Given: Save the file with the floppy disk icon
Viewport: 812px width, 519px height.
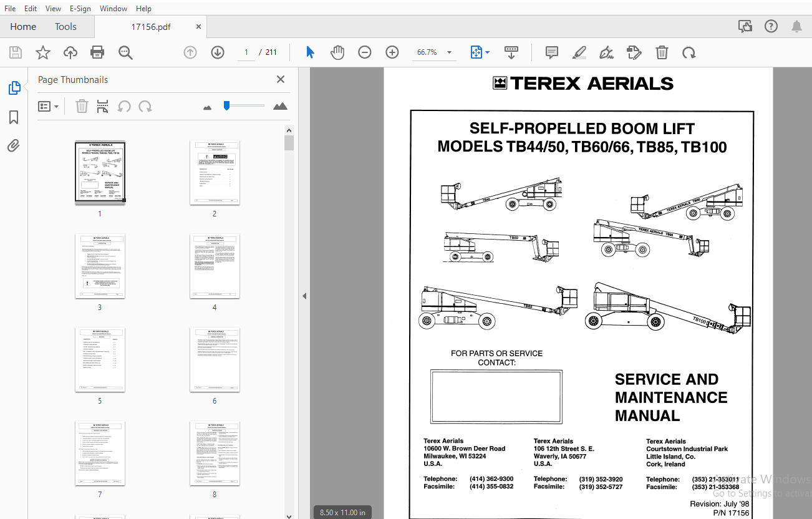Looking at the screenshot, I should (16, 52).
